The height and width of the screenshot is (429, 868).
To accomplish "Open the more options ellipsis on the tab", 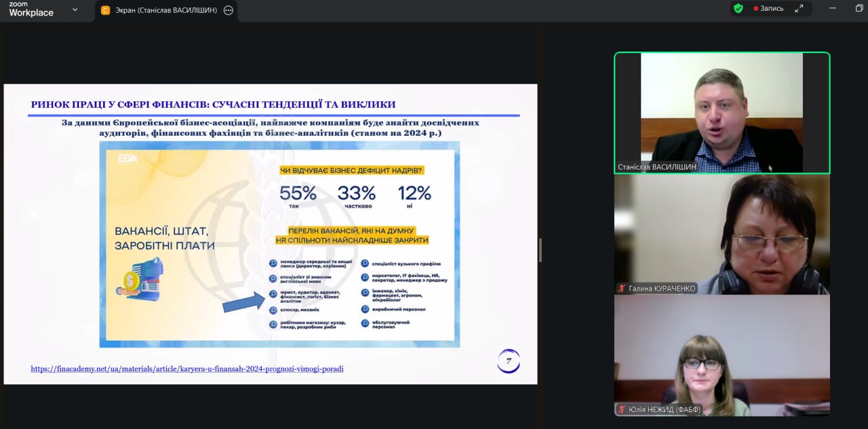I will tap(229, 10).
